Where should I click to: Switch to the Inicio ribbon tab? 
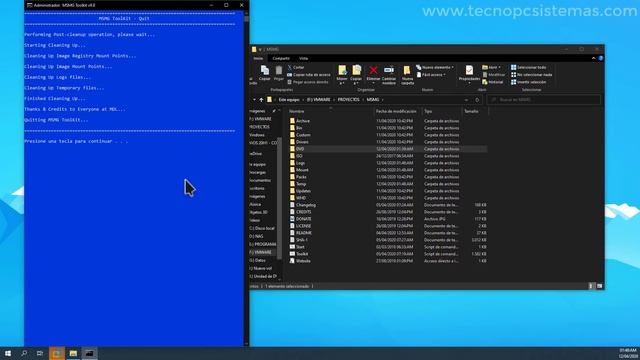click(x=258, y=58)
